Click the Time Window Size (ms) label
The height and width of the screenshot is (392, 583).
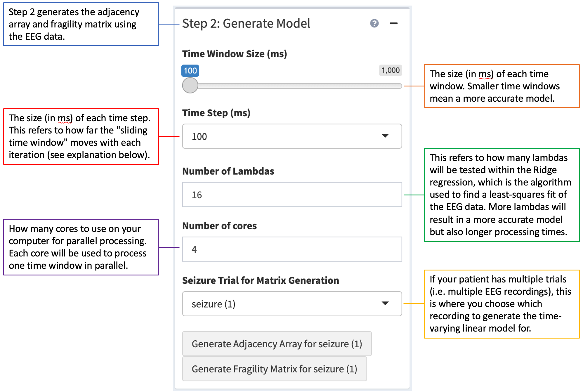(235, 54)
